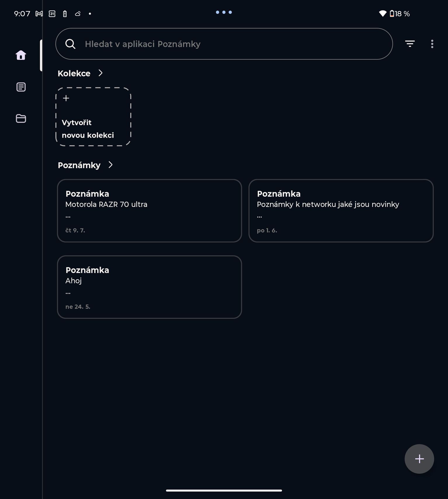Open the Poznámky heading
448x499 pixels.
(x=79, y=165)
